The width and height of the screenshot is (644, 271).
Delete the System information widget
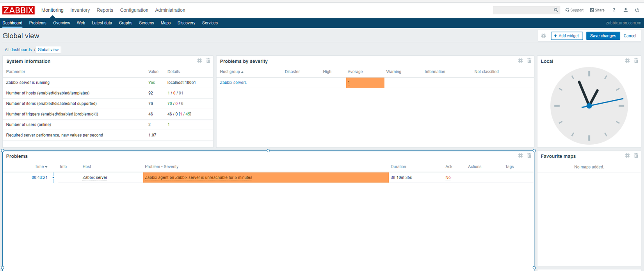(x=208, y=61)
